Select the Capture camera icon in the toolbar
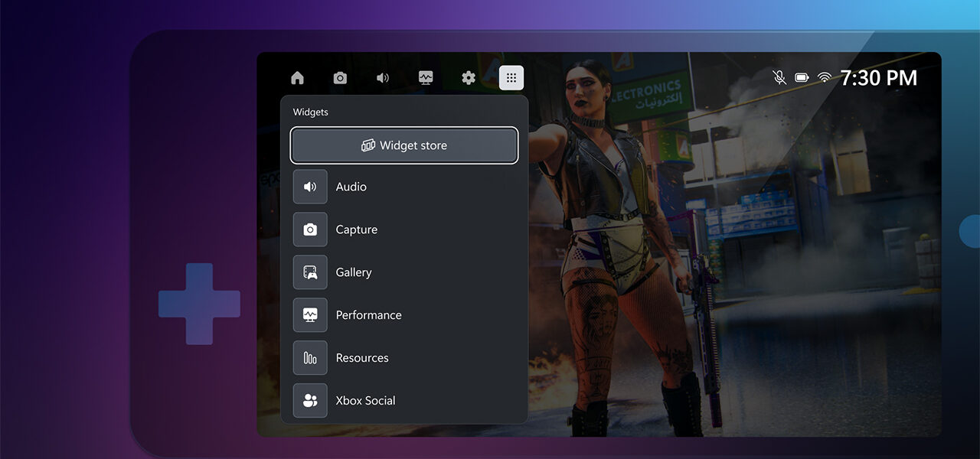This screenshot has height=459, width=980. 340,77
